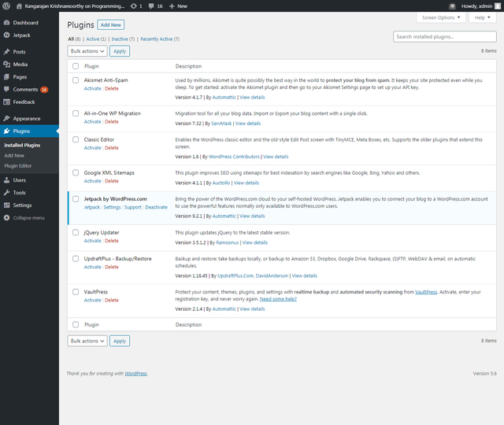
Task: Click the Add New button beside Plugins
Action: coord(111,24)
